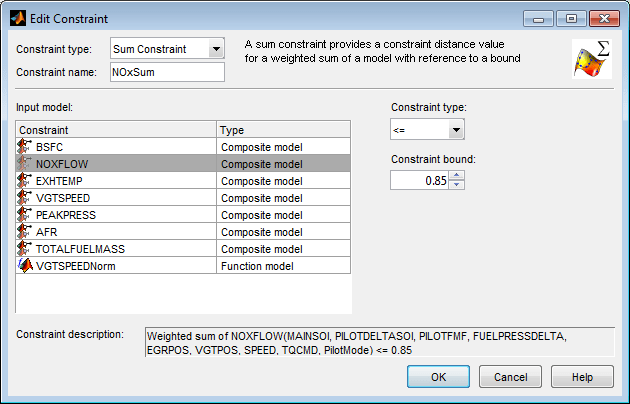The width and height of the screenshot is (630, 404).
Task: Click the OK button
Action: (438, 377)
